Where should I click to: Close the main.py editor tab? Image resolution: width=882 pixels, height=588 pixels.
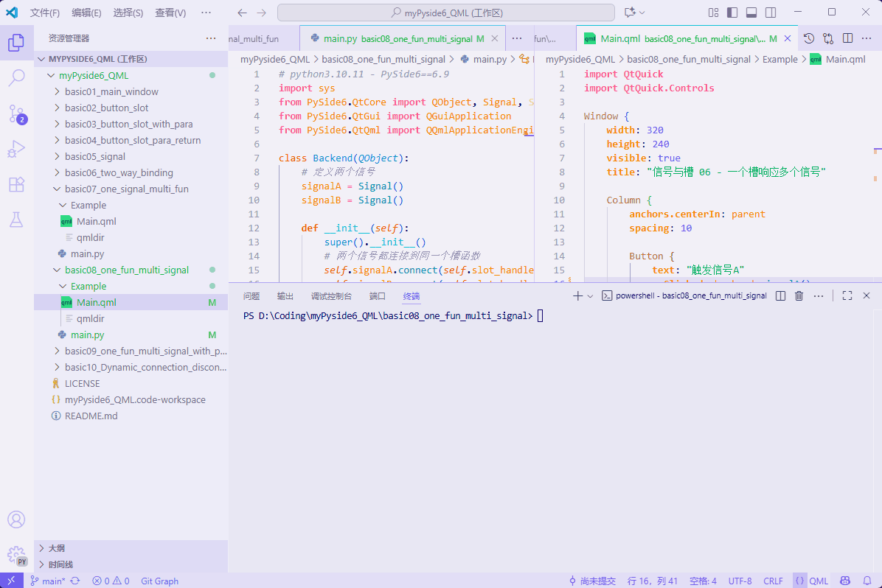pyautogui.click(x=494, y=38)
